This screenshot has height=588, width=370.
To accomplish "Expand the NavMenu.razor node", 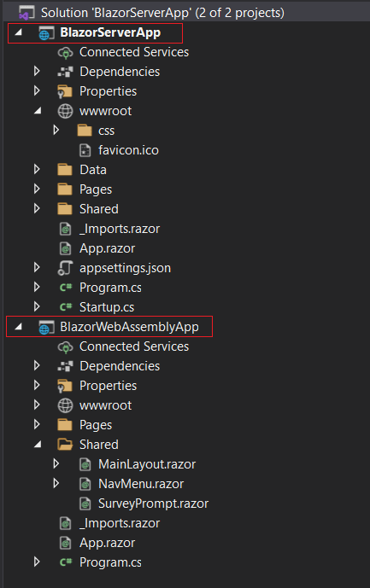I will click(x=56, y=483).
